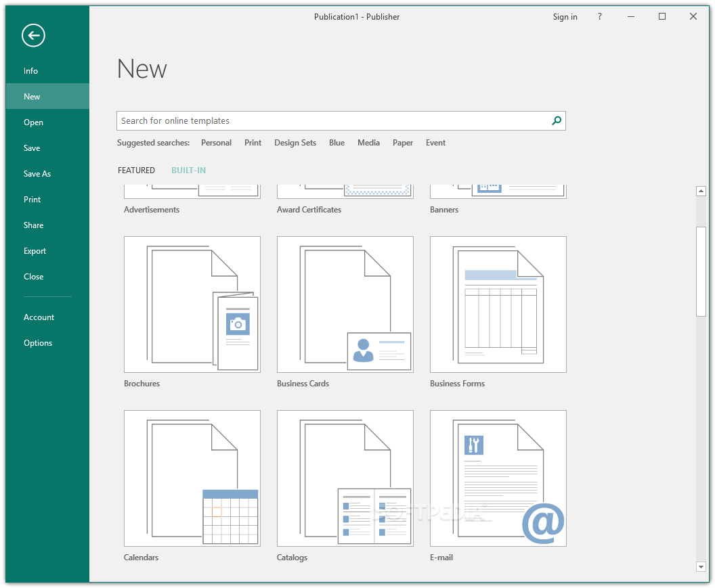Screen dimensions: 715x588
Task: Open the Export page
Action: click(x=47, y=251)
